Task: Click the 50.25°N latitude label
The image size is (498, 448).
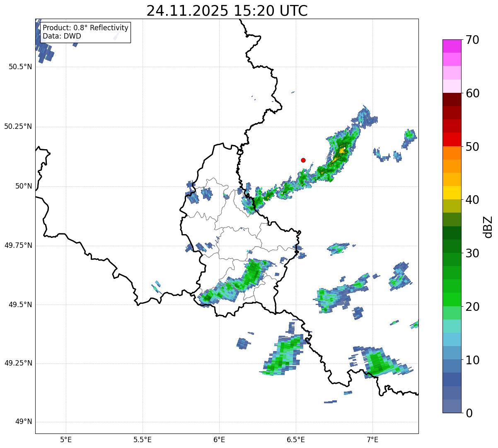Action: (18, 126)
